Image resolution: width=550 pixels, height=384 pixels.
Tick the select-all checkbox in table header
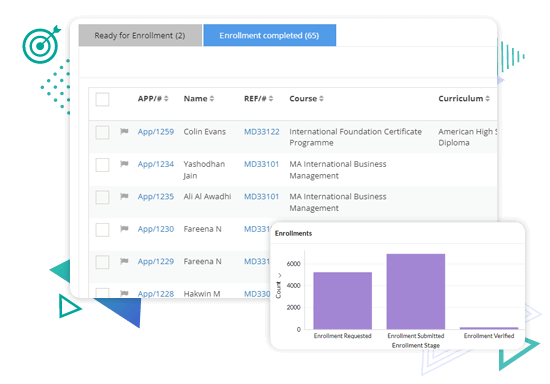pos(102,99)
